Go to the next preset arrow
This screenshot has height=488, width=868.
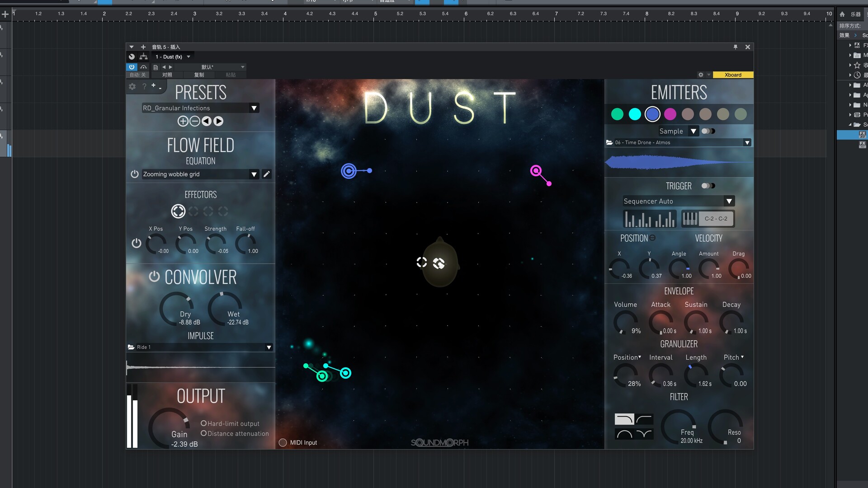pyautogui.click(x=218, y=121)
